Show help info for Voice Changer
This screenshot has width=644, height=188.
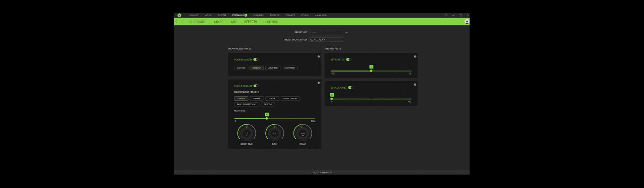tap(319, 56)
